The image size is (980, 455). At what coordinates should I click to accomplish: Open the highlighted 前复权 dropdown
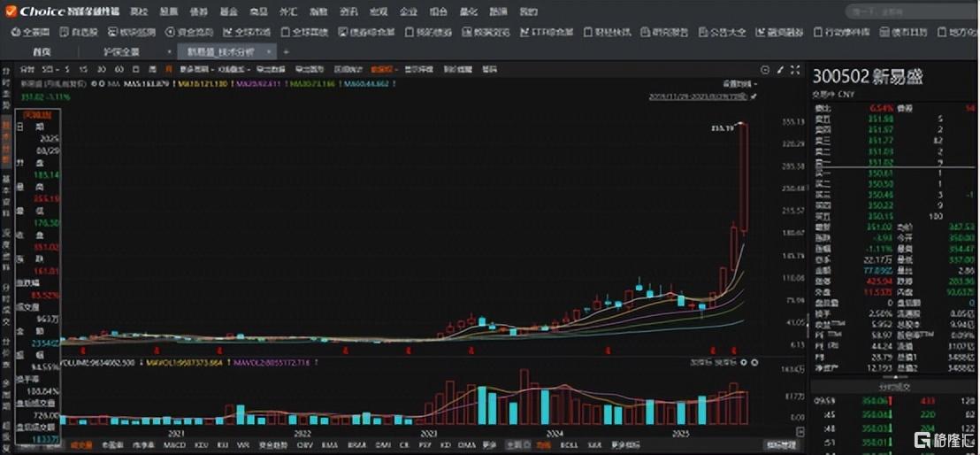pos(384,69)
